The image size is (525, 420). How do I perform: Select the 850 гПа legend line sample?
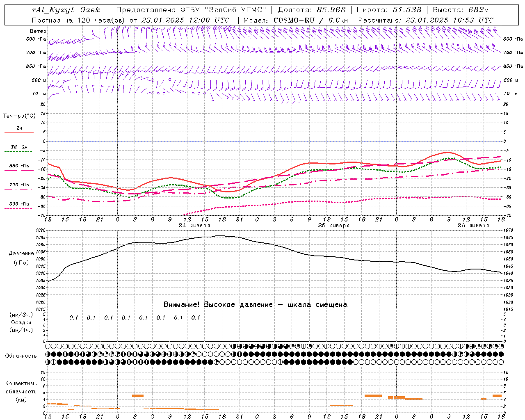click(x=19, y=171)
